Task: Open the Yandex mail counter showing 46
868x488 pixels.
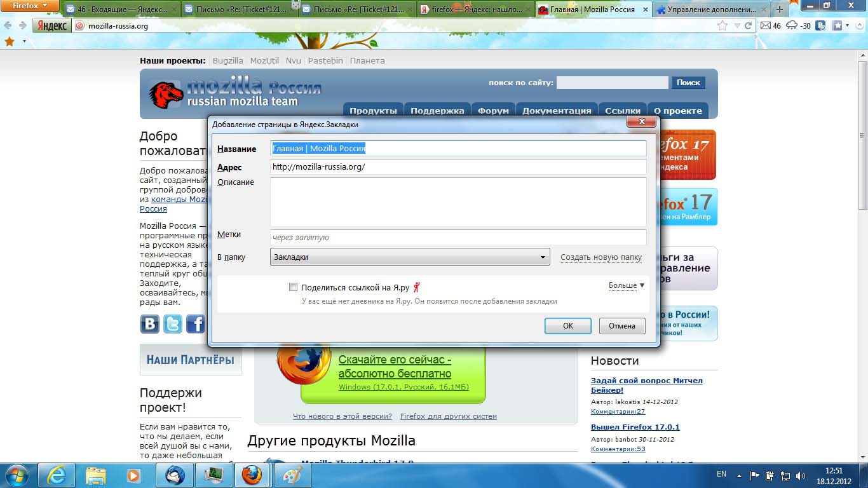Action: coord(771,25)
